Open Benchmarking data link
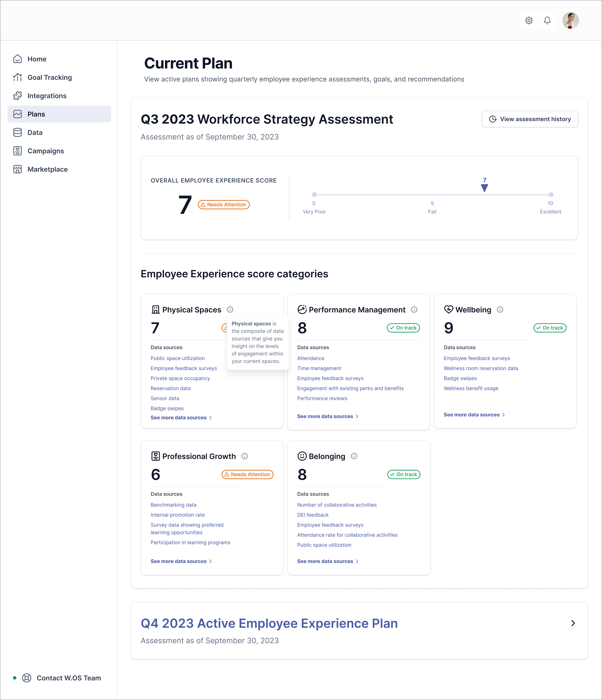 click(174, 505)
